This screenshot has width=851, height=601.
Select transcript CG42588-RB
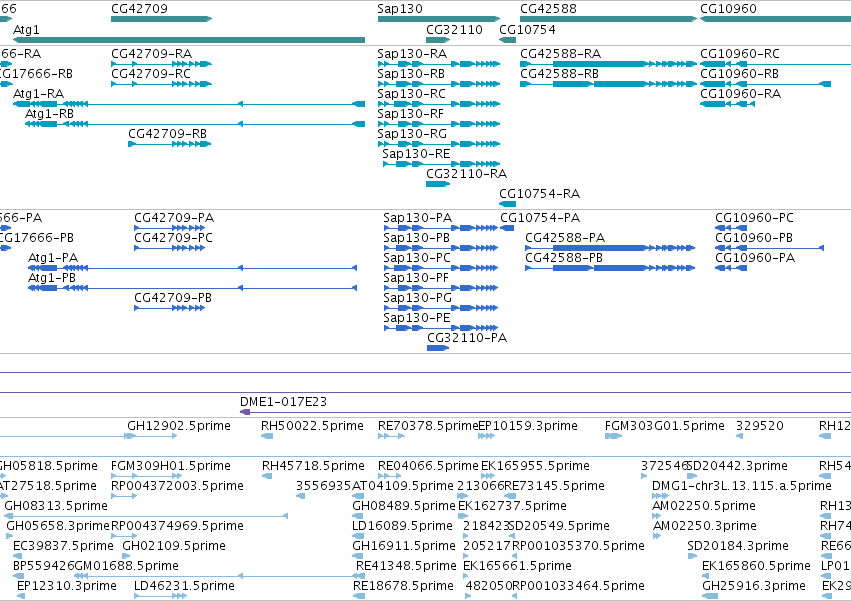coord(608,84)
